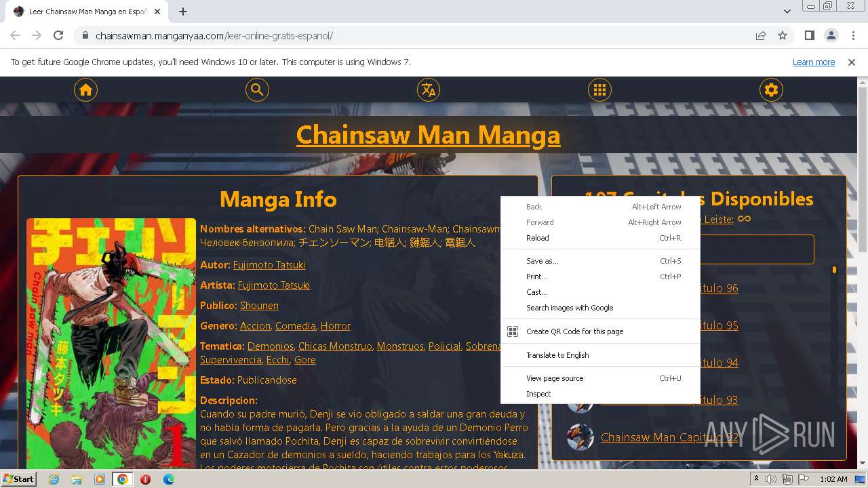Open media player from taskbar
This screenshot has width=868, height=488.
click(100, 479)
